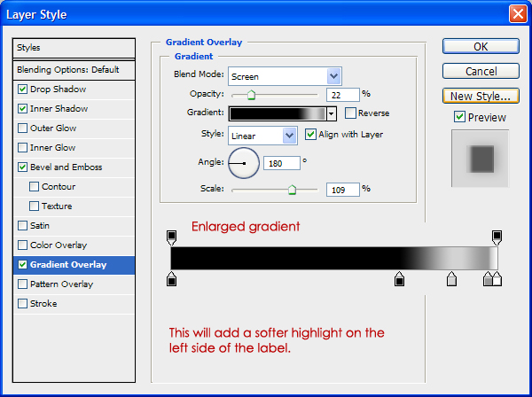This screenshot has height=397, width=532.
Task: Select the Gradient Overlay style row
Action: pyautogui.click(x=74, y=265)
